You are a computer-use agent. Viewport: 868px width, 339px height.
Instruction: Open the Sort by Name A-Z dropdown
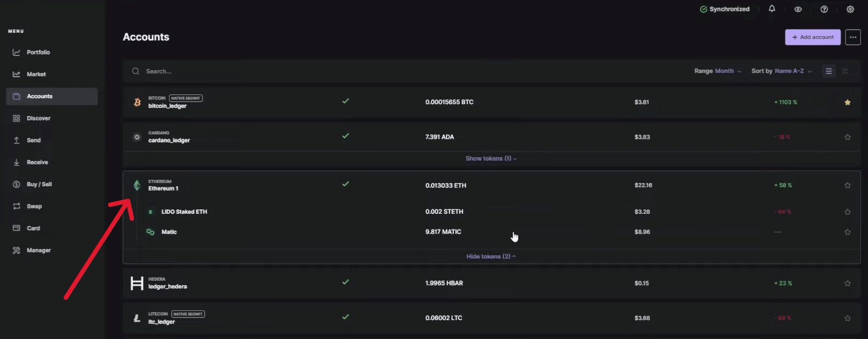pyautogui.click(x=782, y=71)
